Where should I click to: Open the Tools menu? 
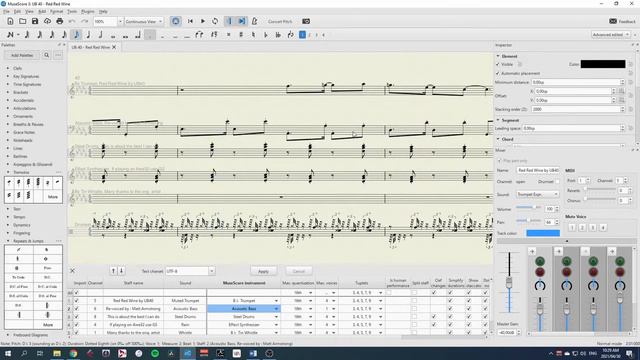[72, 11]
